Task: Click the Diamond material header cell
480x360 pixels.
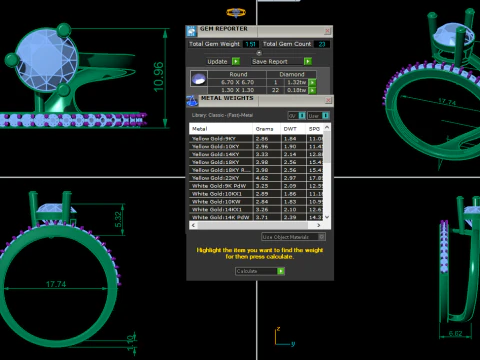Action: coord(292,74)
